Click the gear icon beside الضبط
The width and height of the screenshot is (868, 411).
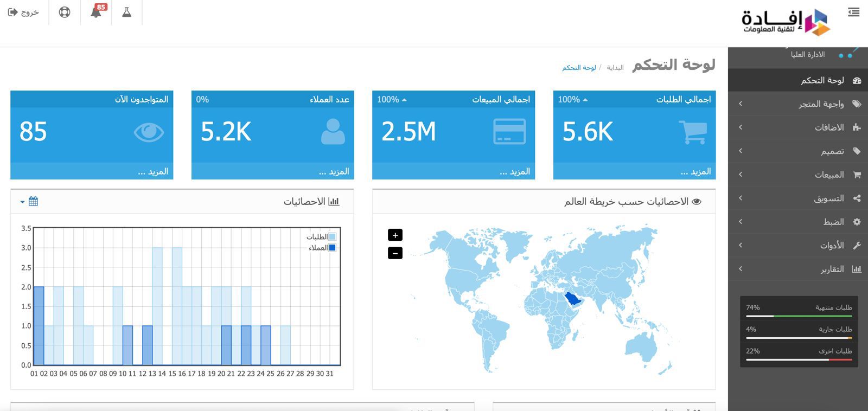857,222
